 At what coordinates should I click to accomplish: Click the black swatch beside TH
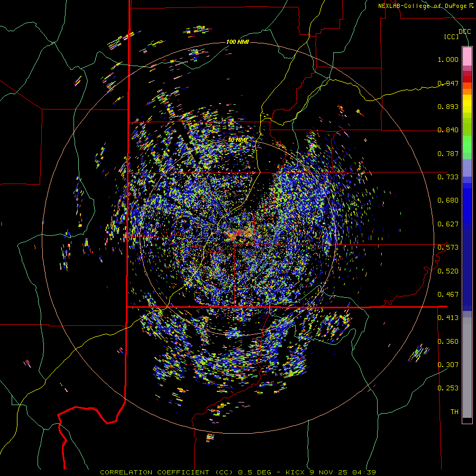click(x=467, y=420)
